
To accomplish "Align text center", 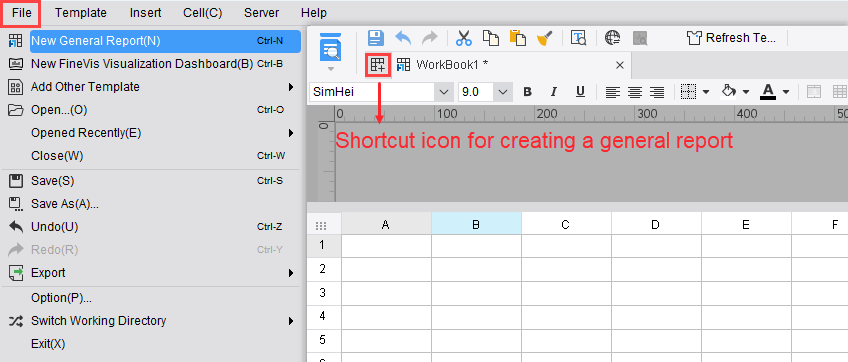I will click(x=634, y=92).
